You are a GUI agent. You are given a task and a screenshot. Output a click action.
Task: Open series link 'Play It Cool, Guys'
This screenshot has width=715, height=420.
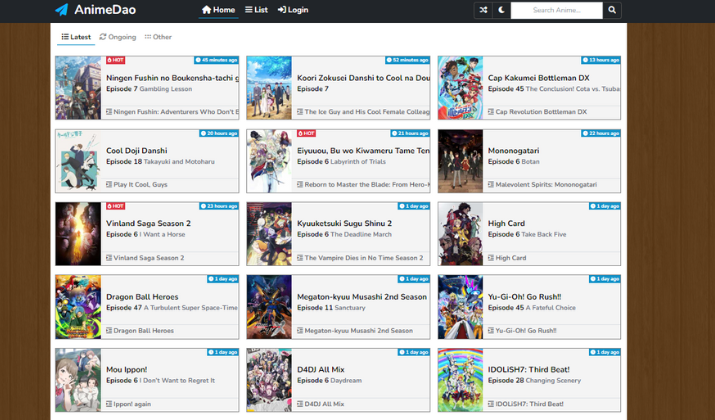pyautogui.click(x=140, y=185)
